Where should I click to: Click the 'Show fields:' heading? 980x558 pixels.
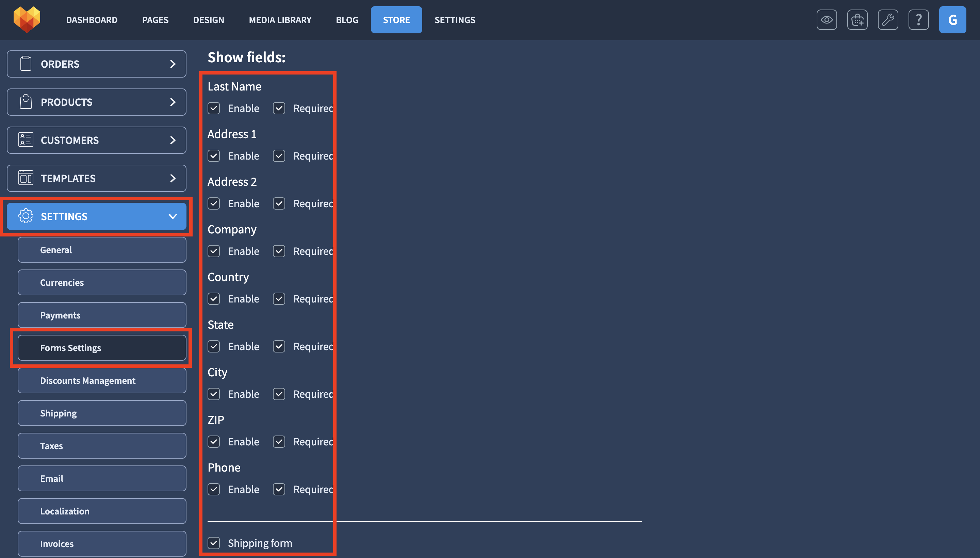pos(246,57)
